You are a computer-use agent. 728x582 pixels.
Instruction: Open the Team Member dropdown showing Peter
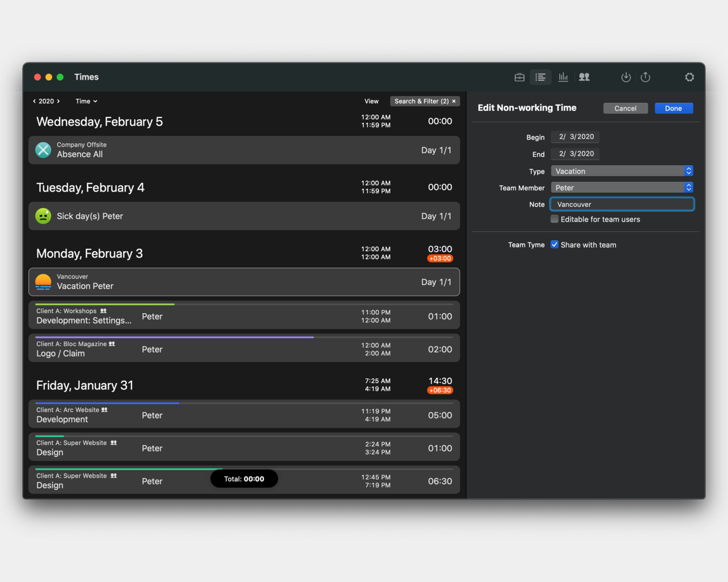622,188
